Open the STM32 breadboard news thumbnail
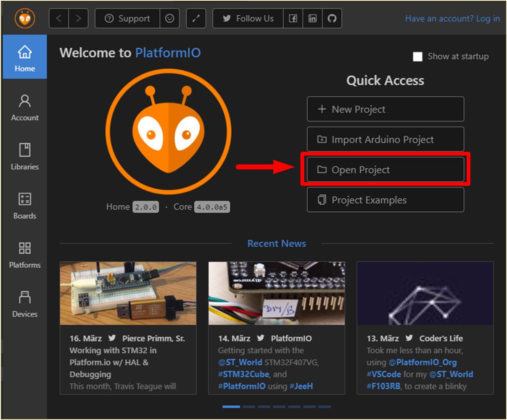 click(128, 293)
